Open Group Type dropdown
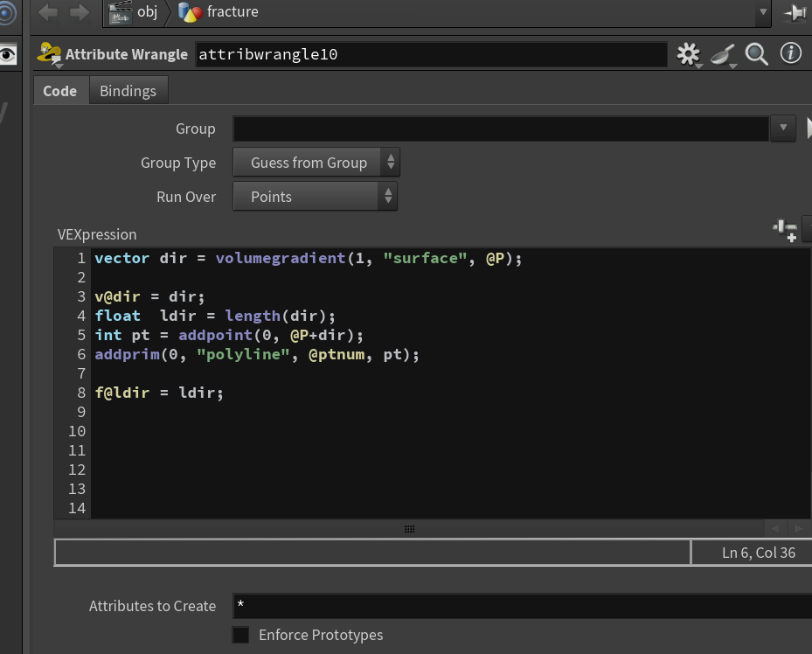The height and width of the screenshot is (654, 812). pos(316,163)
